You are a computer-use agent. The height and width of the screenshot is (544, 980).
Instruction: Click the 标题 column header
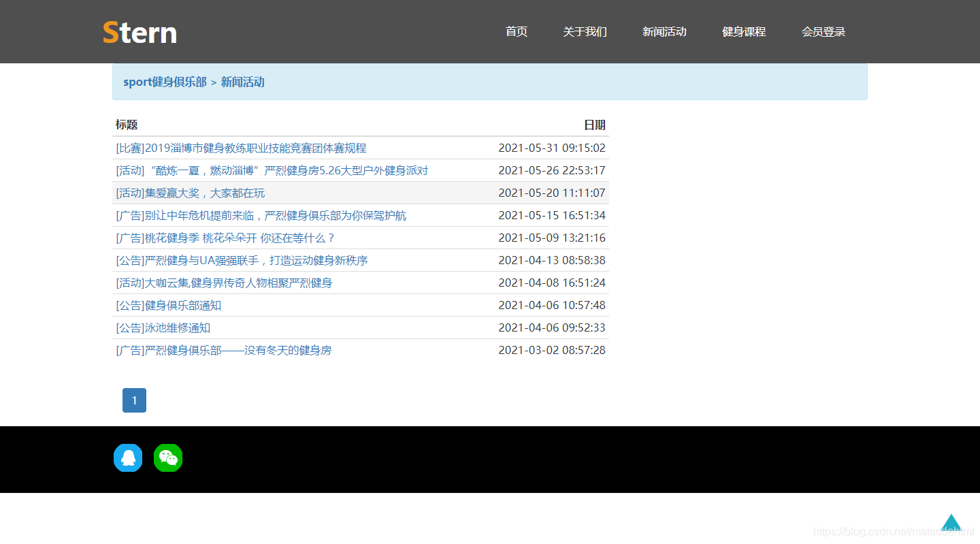coord(127,125)
